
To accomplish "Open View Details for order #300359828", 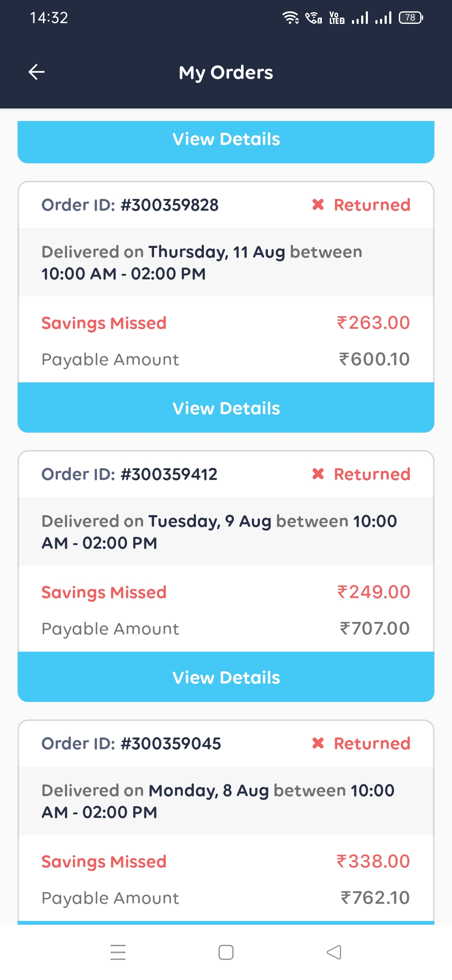I will pyautogui.click(x=226, y=408).
